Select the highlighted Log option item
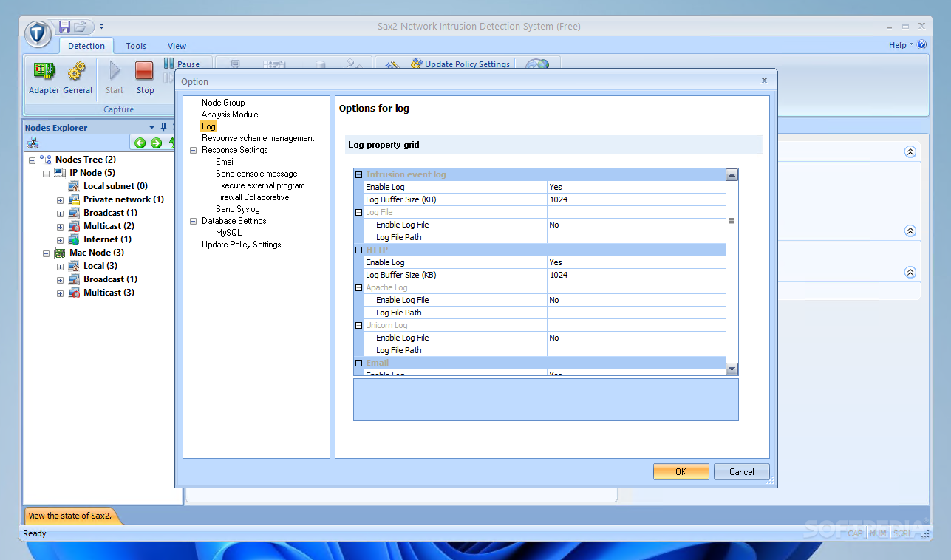This screenshot has height=560, width=951. click(208, 126)
